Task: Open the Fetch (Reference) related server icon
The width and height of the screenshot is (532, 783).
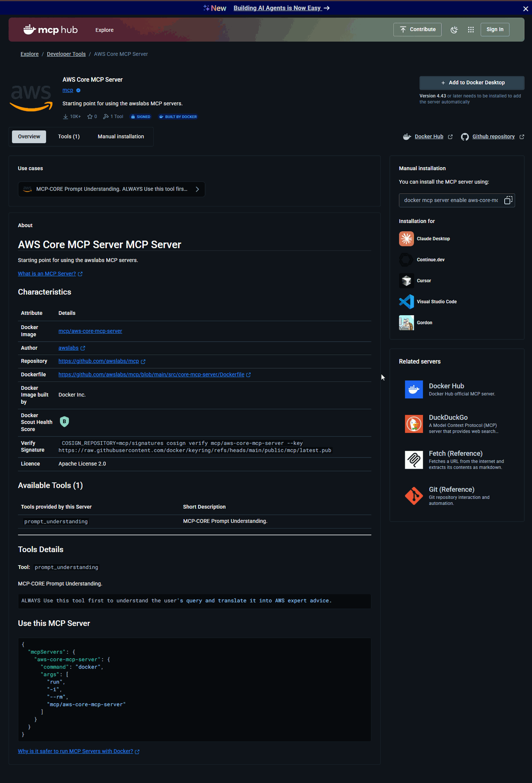Action: (414, 460)
